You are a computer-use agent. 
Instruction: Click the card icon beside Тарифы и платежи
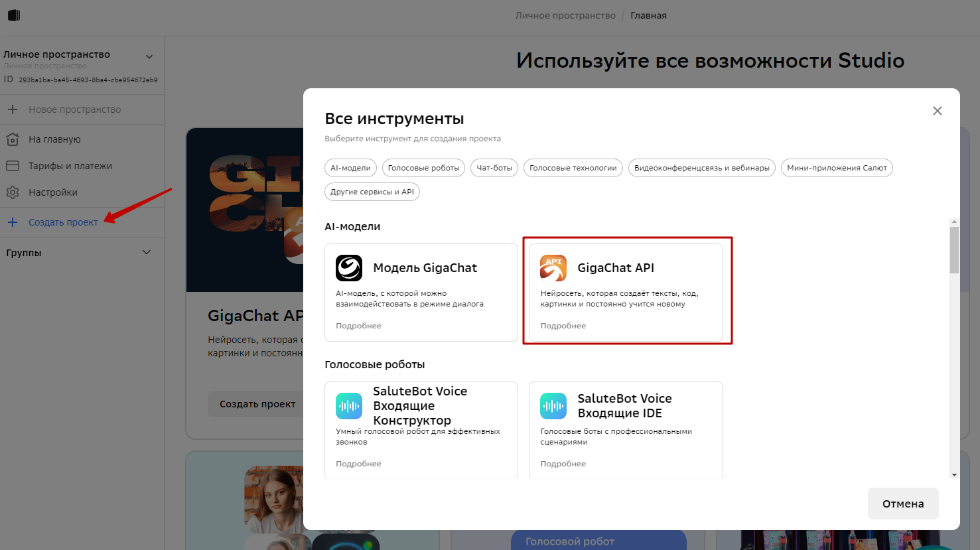(13, 166)
